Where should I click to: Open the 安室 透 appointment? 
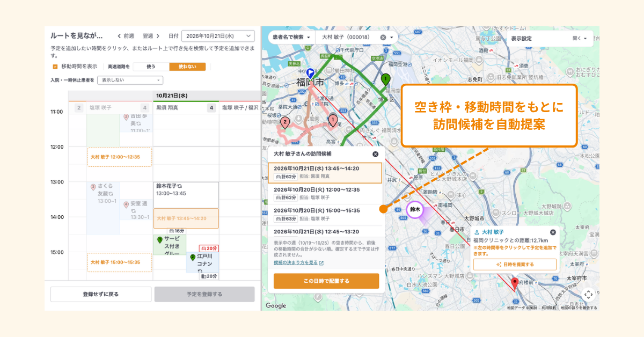click(136, 210)
